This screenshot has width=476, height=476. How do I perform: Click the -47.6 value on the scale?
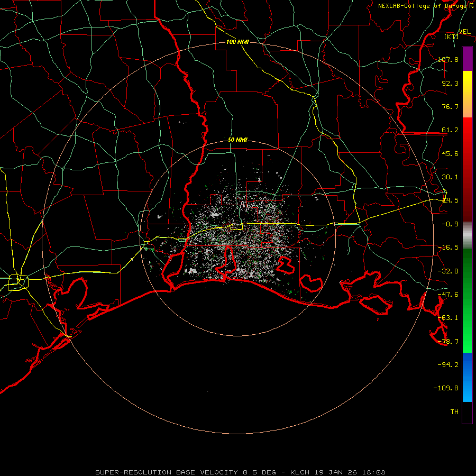tap(448, 295)
